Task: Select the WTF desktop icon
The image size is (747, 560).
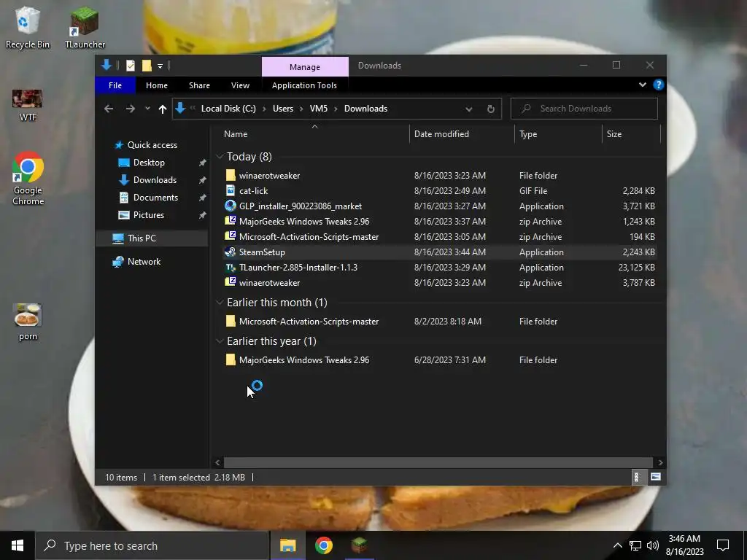Action: pos(28,105)
